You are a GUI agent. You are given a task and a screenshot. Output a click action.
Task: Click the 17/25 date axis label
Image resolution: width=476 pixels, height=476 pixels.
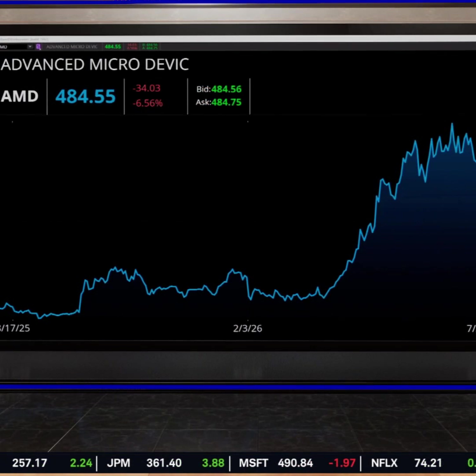click(15, 328)
